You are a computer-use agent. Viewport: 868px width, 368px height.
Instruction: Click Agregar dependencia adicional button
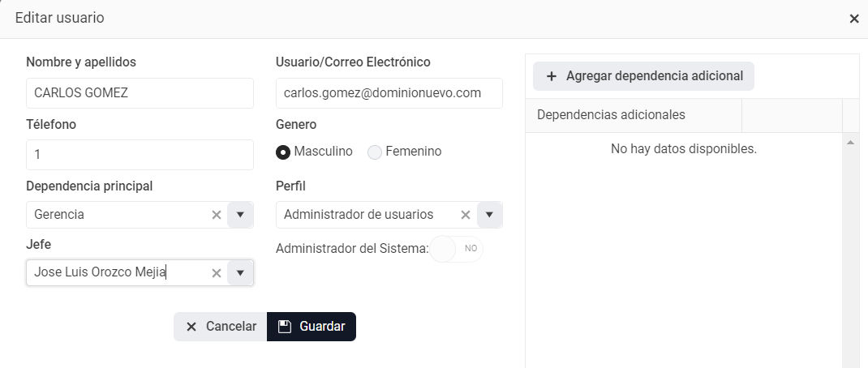644,76
